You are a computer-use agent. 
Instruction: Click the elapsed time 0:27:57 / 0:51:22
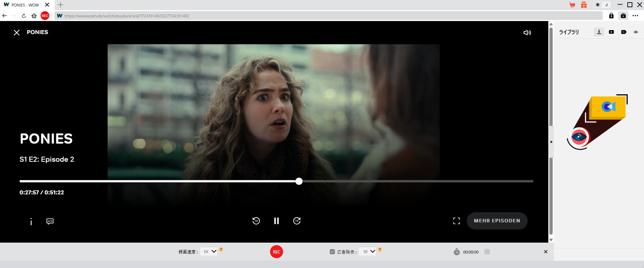pos(42,193)
